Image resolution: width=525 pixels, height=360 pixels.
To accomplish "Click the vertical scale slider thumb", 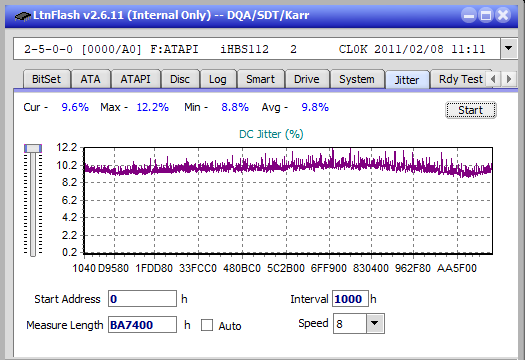I will 33,148.
